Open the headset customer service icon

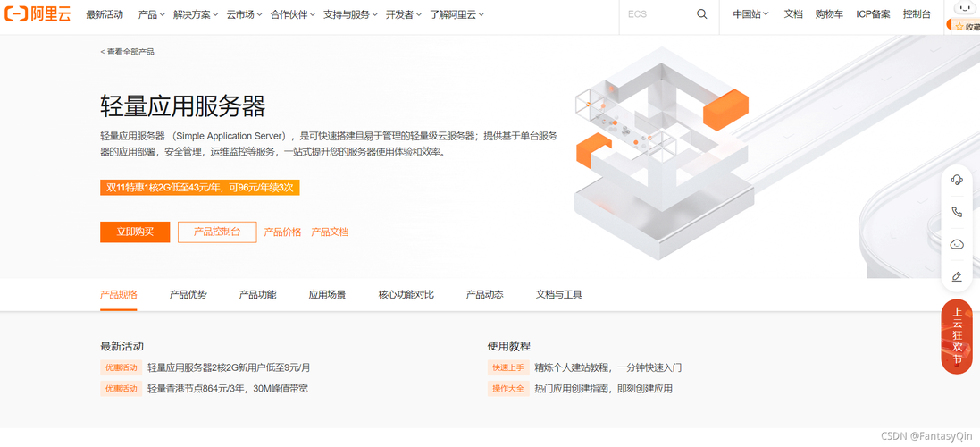pos(956,180)
